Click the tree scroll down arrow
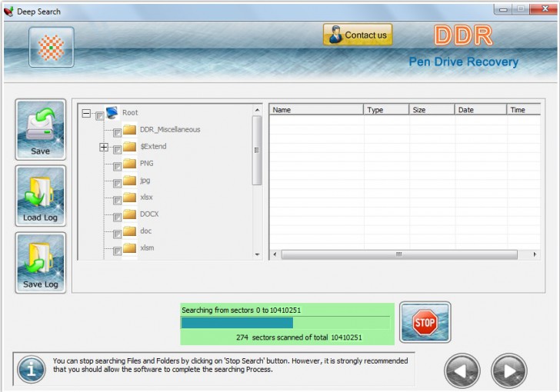The height and width of the screenshot is (392, 560). [x=257, y=254]
